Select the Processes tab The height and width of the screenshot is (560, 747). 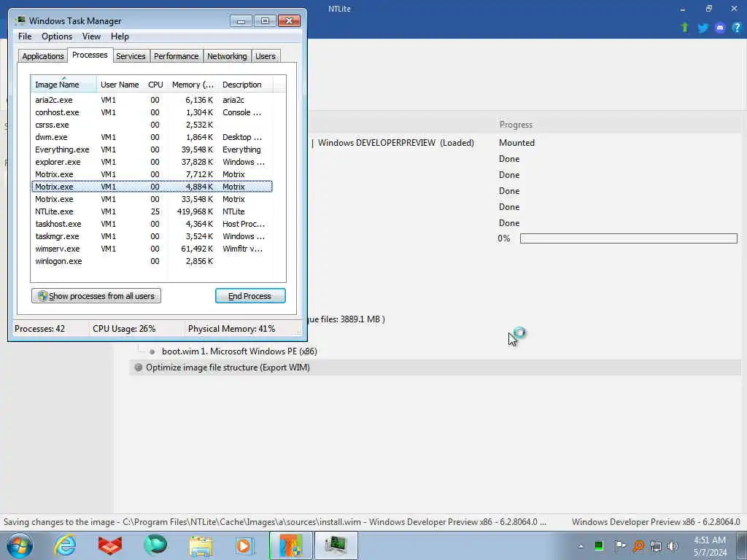click(x=90, y=55)
